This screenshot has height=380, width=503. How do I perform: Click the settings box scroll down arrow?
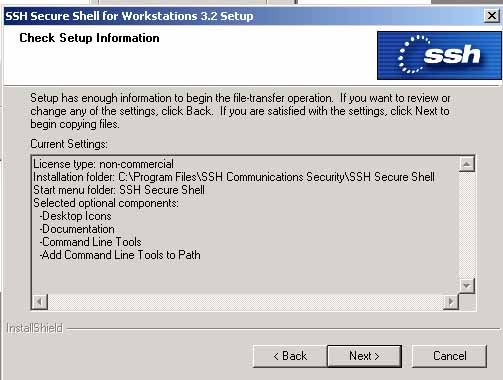[x=467, y=286]
